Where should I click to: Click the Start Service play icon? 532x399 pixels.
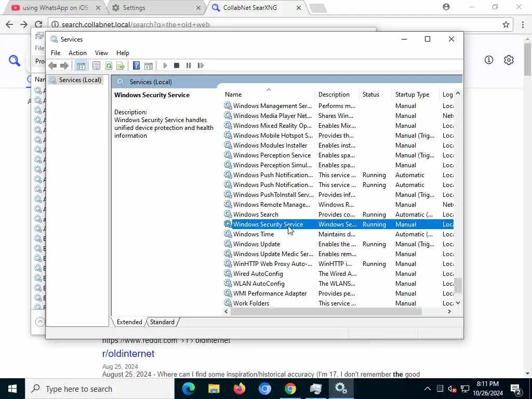point(165,65)
